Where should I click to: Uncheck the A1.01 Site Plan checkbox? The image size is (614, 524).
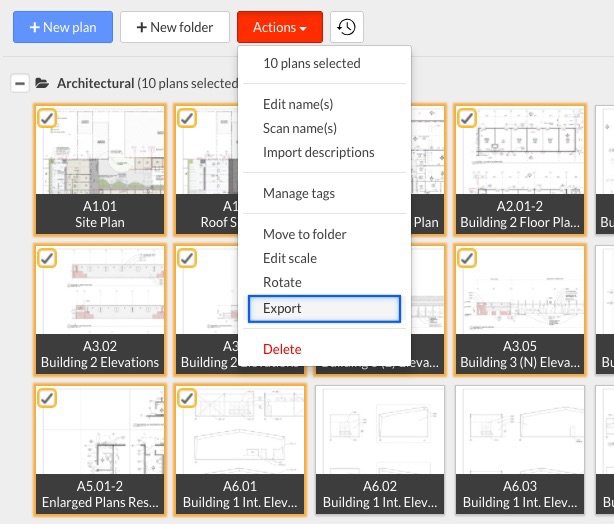(x=47, y=118)
